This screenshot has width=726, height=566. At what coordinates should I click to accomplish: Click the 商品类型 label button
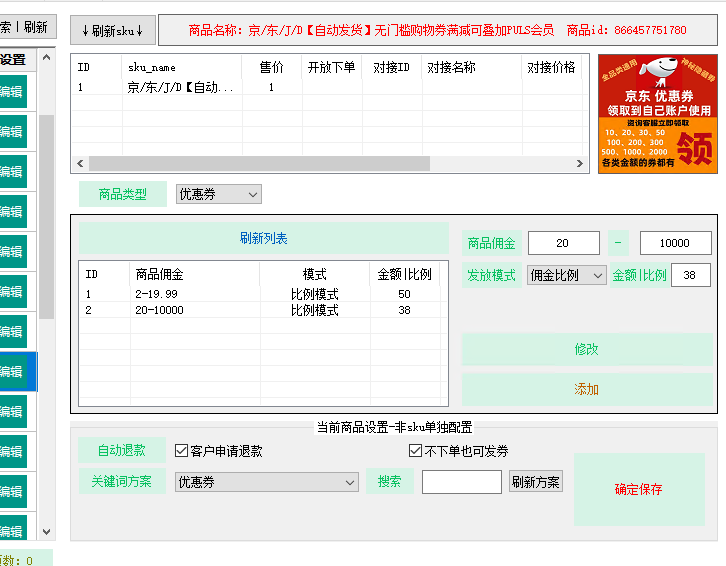point(123,194)
